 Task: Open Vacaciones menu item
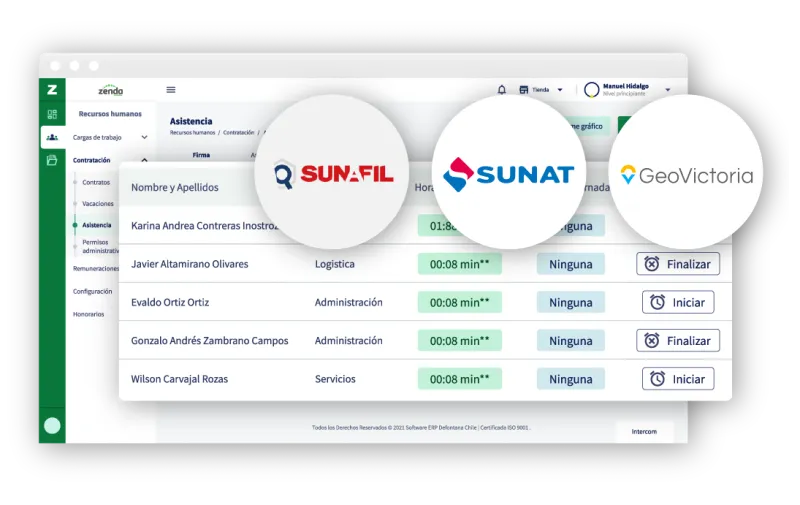pos(98,204)
